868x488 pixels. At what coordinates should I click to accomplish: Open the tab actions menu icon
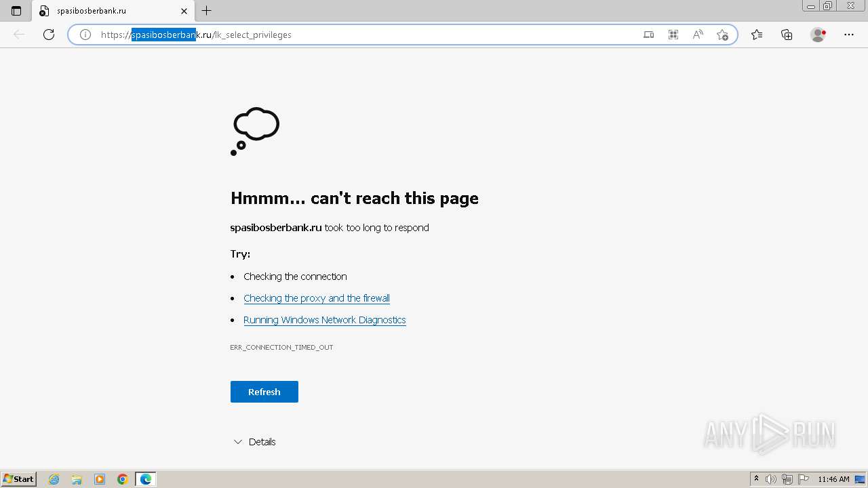click(x=16, y=11)
